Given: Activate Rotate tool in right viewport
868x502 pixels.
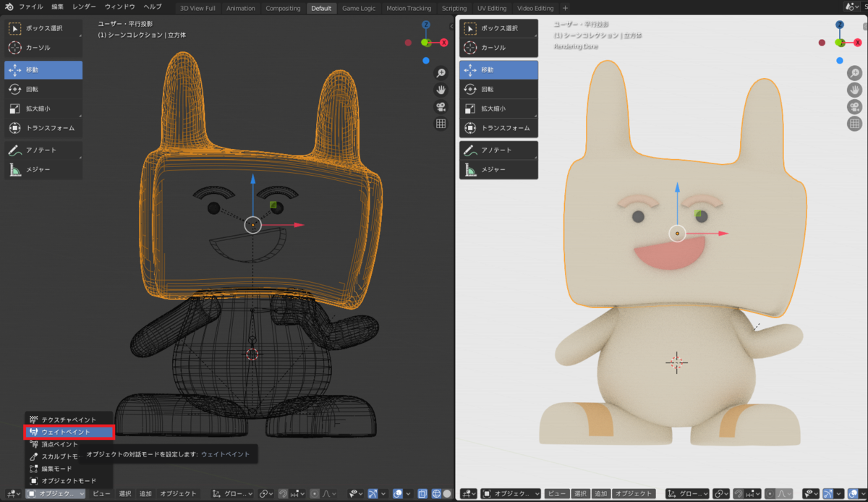Looking at the screenshot, I should [499, 89].
